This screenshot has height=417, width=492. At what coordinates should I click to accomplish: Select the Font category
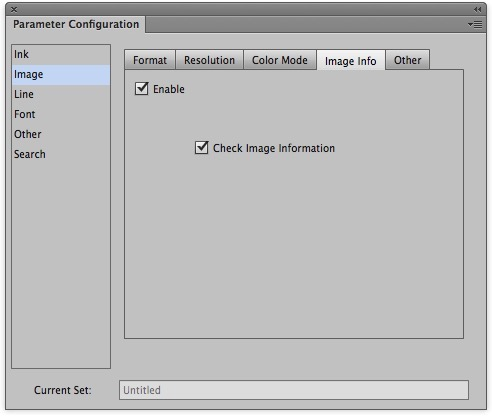click(x=61, y=114)
